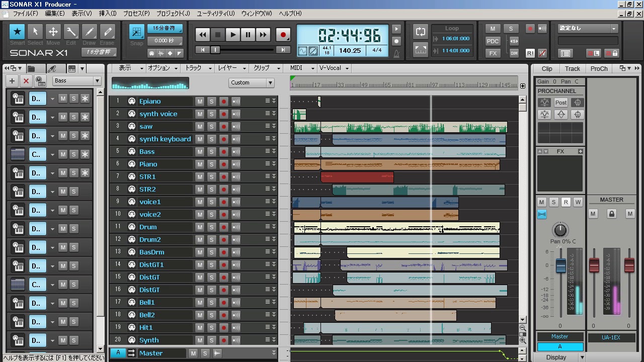Click the MIDI icon of the Epiano track
The width and height of the screenshot is (644, 362).
pos(132,101)
